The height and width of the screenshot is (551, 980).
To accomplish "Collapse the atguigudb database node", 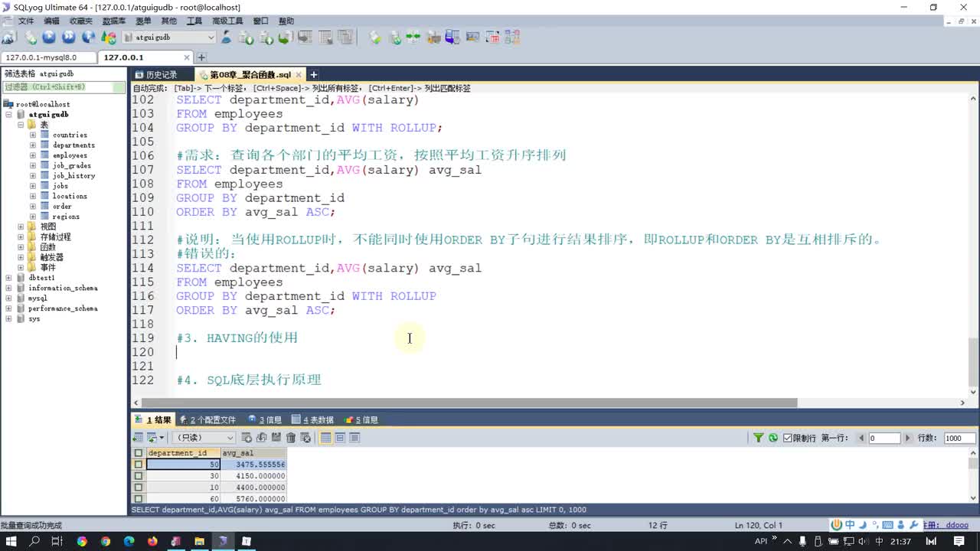I will pyautogui.click(x=8, y=114).
